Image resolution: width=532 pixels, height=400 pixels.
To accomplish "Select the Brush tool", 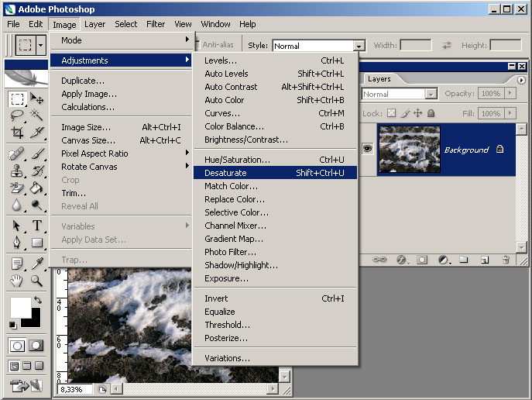I will pos(36,153).
